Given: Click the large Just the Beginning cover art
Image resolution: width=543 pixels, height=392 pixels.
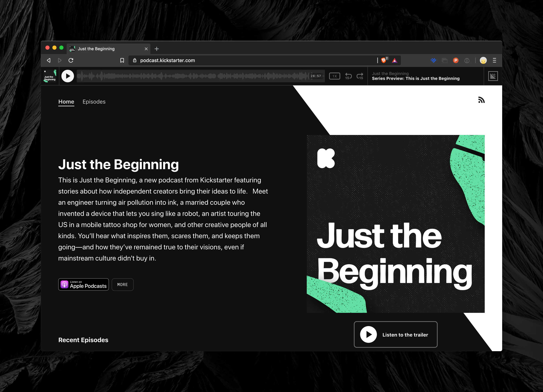Looking at the screenshot, I should click(x=396, y=224).
